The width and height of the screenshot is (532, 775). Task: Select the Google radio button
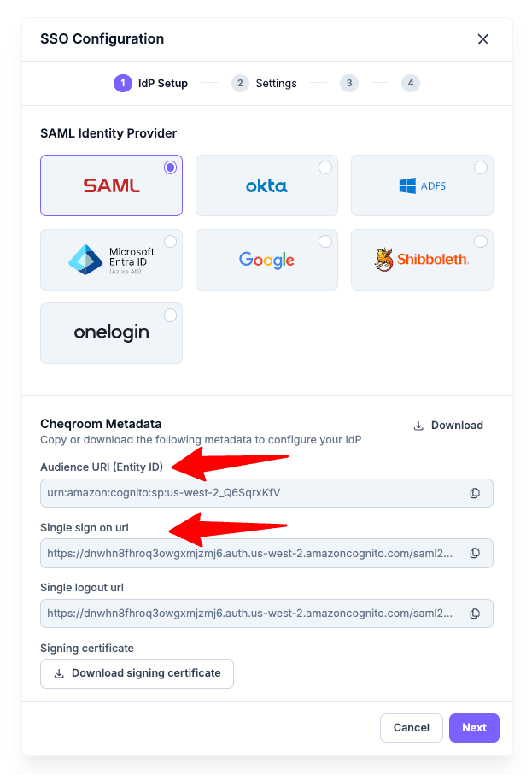click(325, 241)
